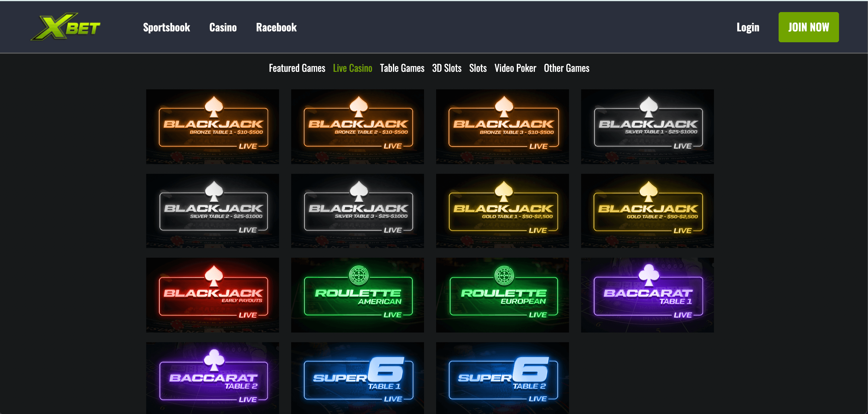Open Baccarat Table 2 live game
The height and width of the screenshot is (414, 868).
(213, 378)
